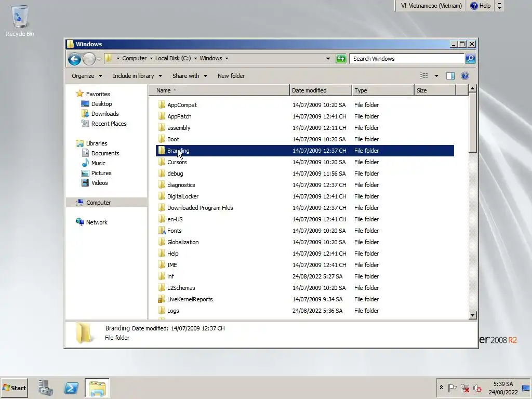The image size is (532, 399).
Task: Click the search magnifier icon
Action: point(470,59)
